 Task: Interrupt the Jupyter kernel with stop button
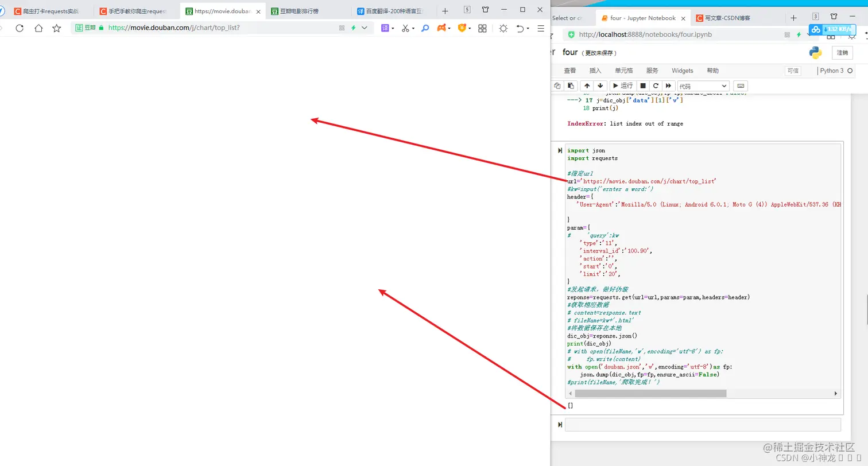(643, 86)
